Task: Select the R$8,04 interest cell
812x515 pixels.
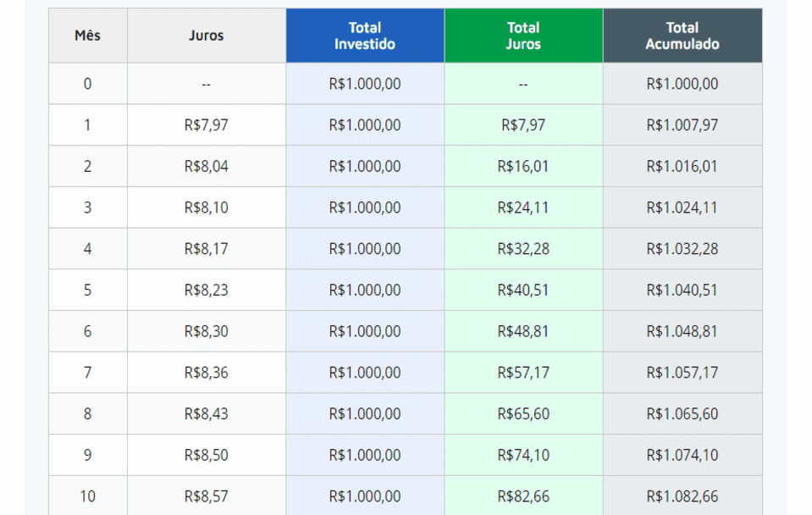Action: coord(206,166)
